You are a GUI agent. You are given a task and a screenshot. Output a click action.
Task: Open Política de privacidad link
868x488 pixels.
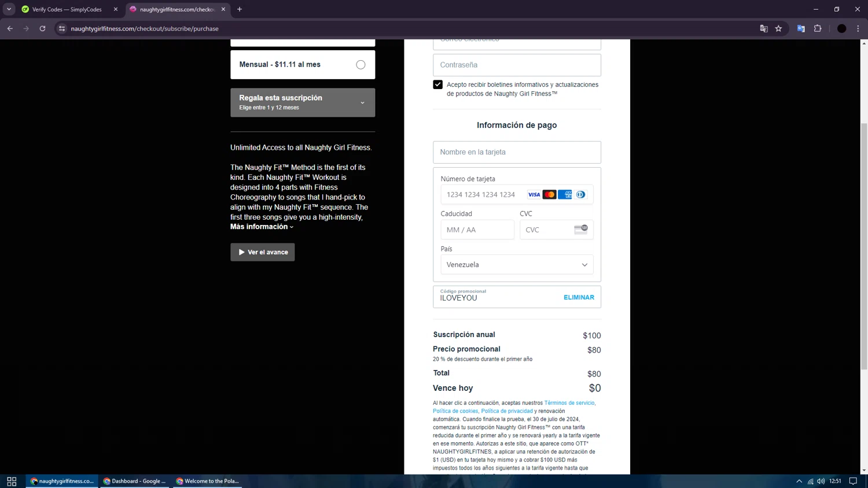coord(507,411)
